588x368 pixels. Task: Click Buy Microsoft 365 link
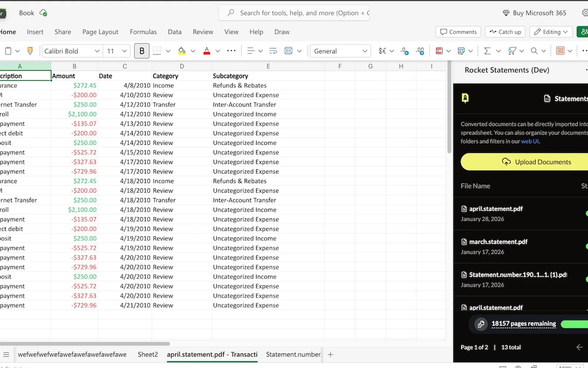[534, 13]
